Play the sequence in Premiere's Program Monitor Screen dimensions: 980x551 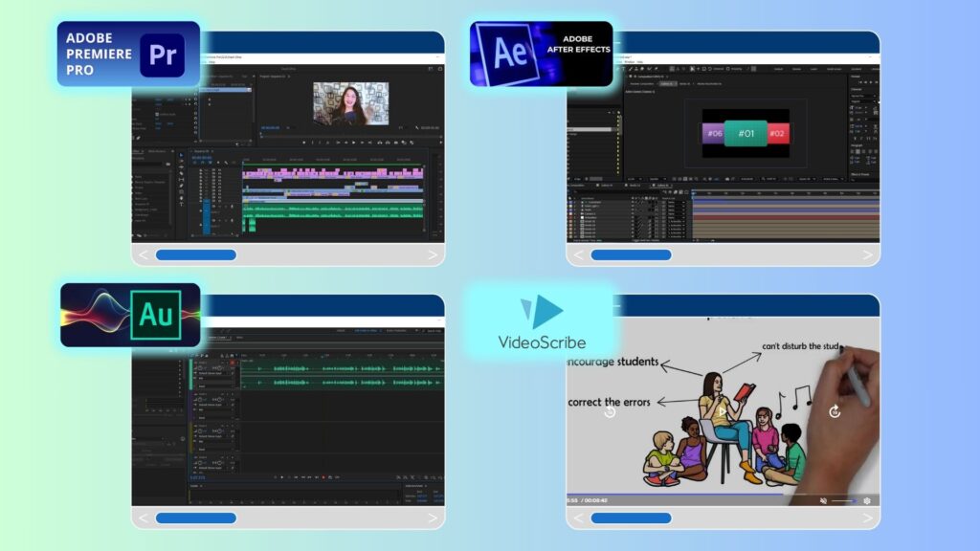(x=354, y=143)
